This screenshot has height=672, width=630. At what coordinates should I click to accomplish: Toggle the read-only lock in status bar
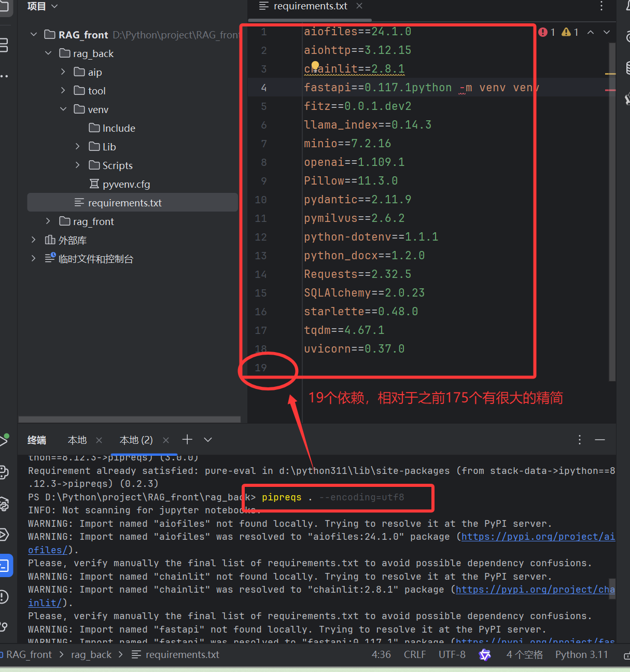click(626, 655)
